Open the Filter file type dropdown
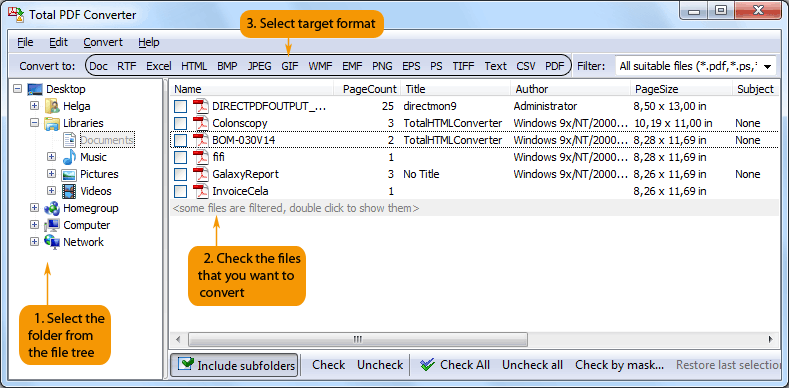The height and width of the screenshot is (388, 789). click(x=768, y=66)
